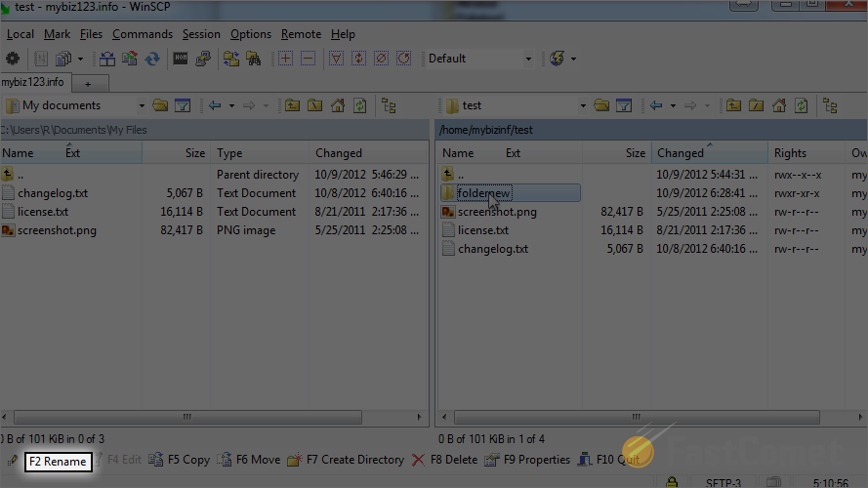Click the Select files plus icon
868x488 pixels.
tap(286, 59)
